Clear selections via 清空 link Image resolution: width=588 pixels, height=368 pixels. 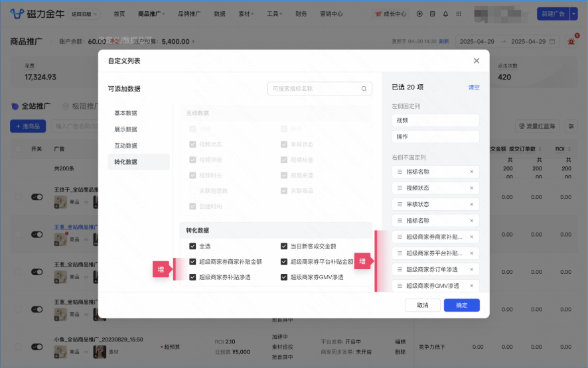[x=474, y=88]
